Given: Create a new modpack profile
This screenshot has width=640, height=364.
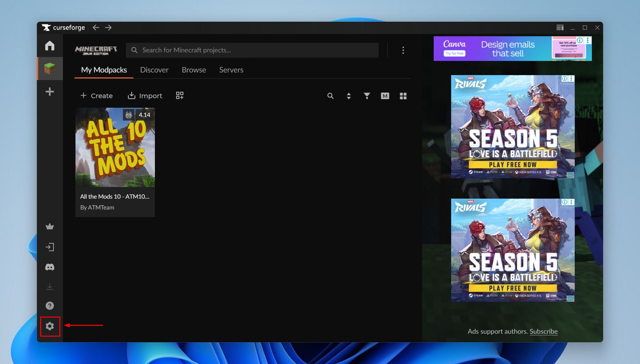Looking at the screenshot, I should [97, 96].
